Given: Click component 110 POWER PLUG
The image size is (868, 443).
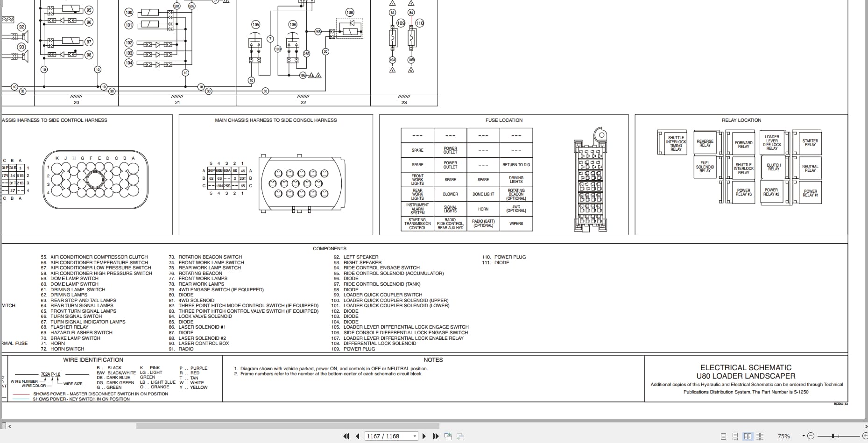Looking at the screenshot, I should (504, 257).
